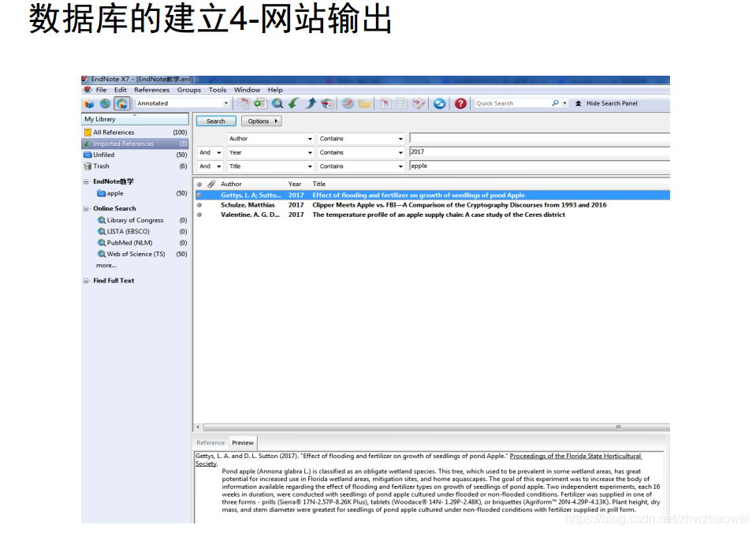Collapse the Online Search group

tap(86, 209)
